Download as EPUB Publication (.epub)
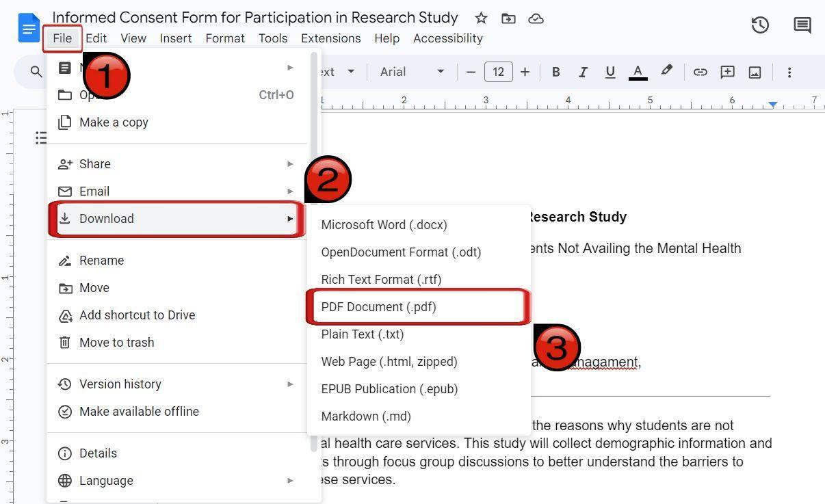825x504 pixels. tap(419, 389)
